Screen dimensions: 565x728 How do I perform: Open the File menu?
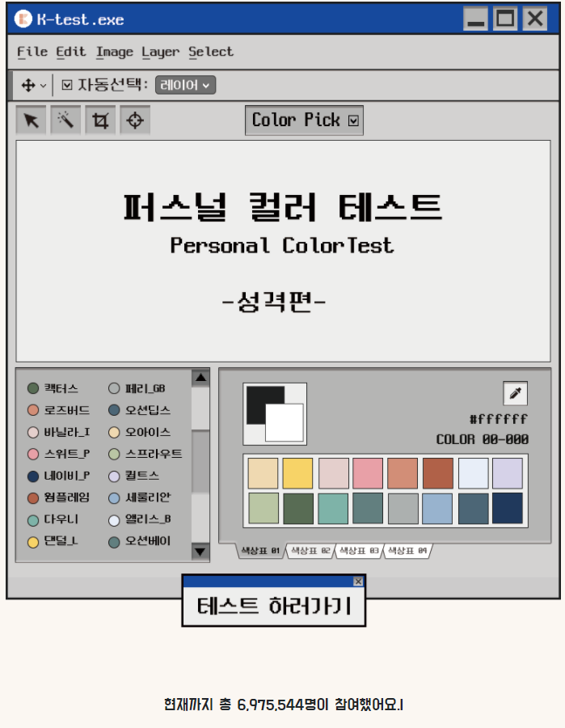pos(32,52)
